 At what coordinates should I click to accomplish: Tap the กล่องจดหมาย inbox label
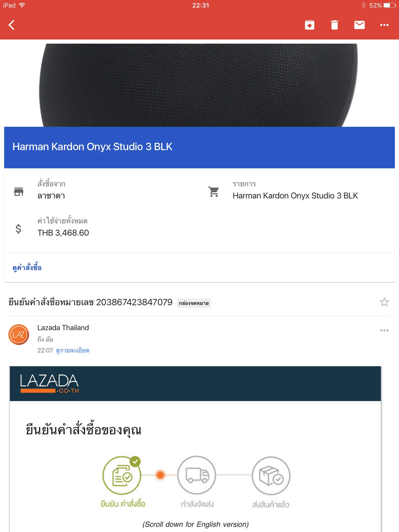pyautogui.click(x=194, y=303)
